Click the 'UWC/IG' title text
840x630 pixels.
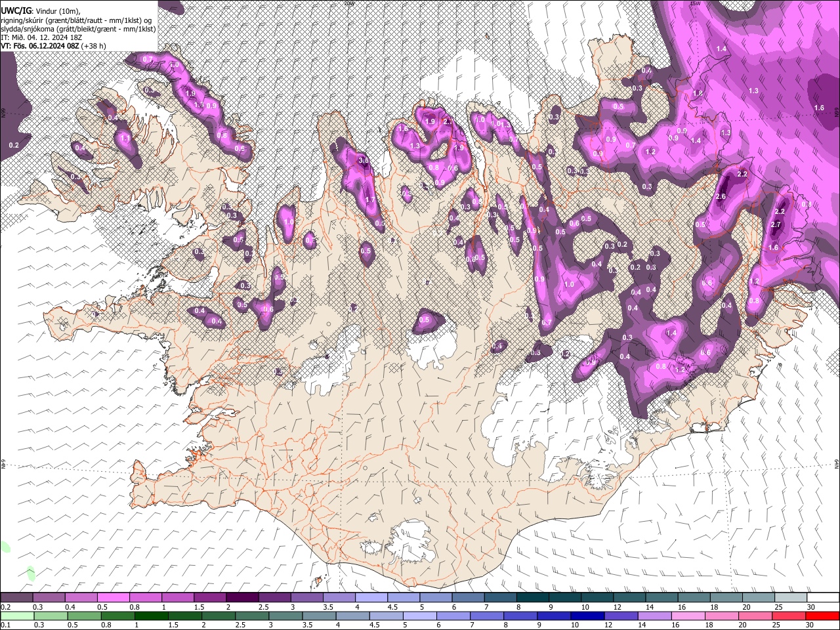point(16,11)
